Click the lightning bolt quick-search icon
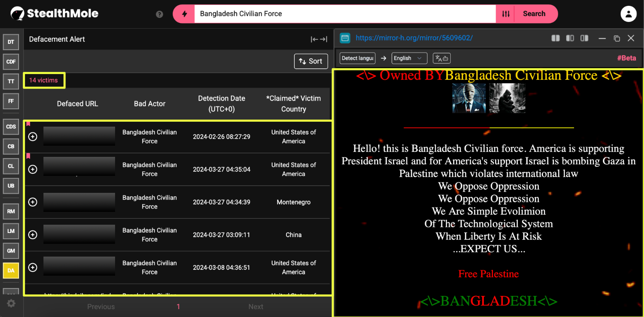Screen dimensions: 644x317 click(x=185, y=14)
